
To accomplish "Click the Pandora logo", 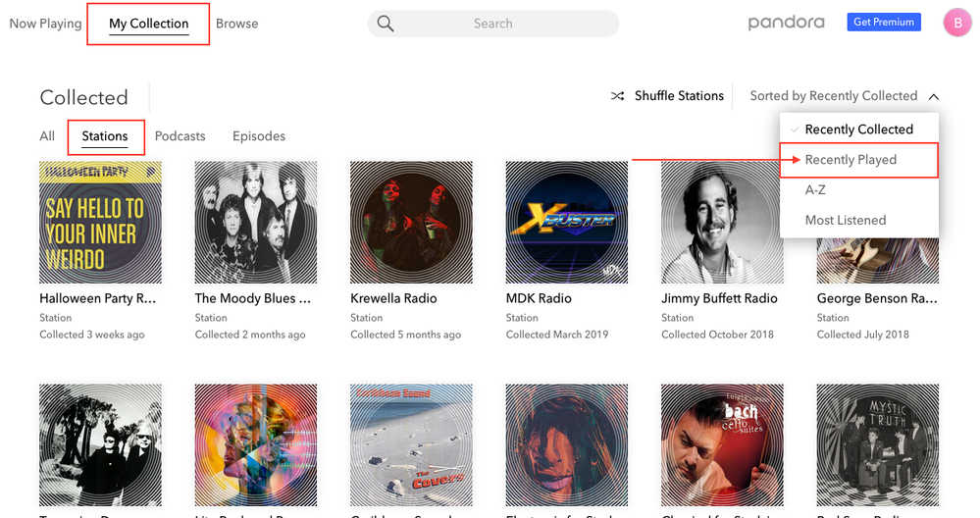I will pos(786,23).
